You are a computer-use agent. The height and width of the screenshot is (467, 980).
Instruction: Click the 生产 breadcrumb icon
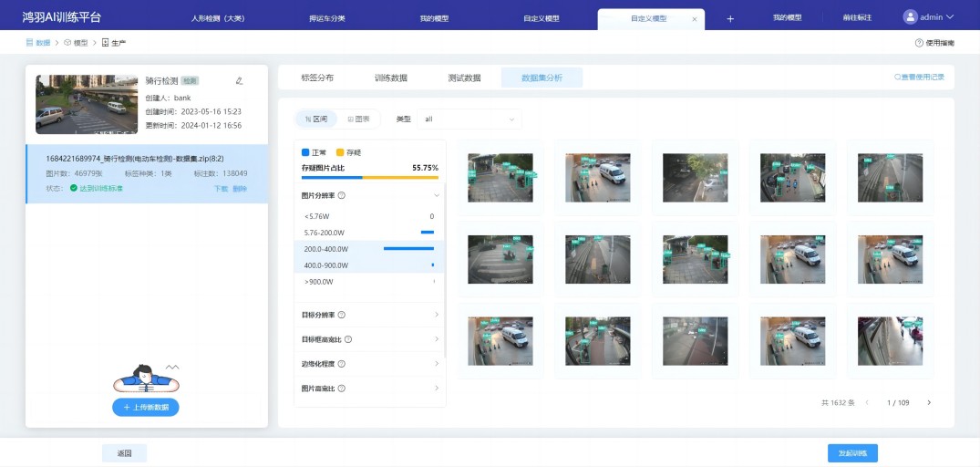click(x=105, y=43)
